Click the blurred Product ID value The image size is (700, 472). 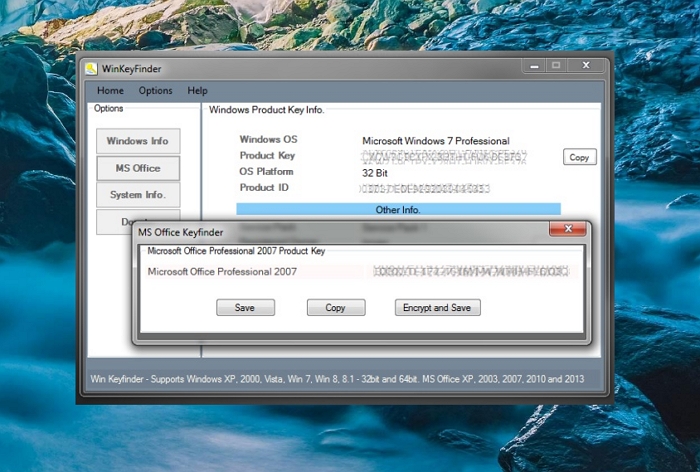(425, 189)
